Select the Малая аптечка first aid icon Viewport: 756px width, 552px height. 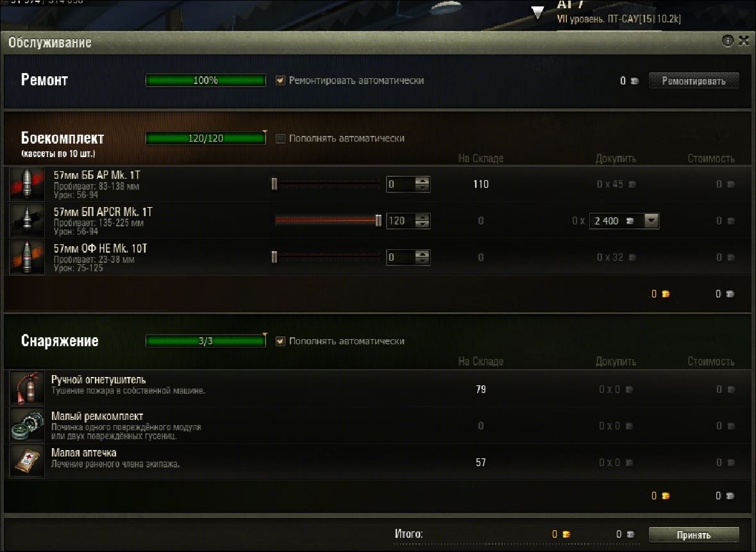coord(27,462)
